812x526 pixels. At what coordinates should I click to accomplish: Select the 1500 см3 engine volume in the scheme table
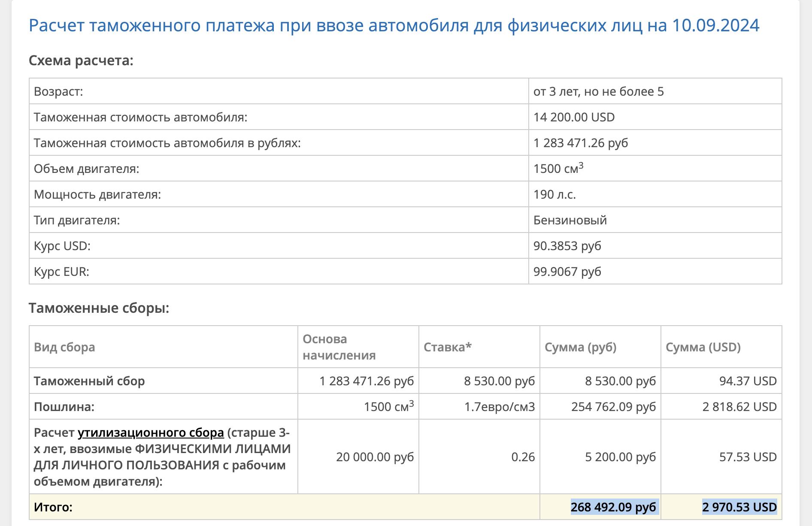point(558,168)
